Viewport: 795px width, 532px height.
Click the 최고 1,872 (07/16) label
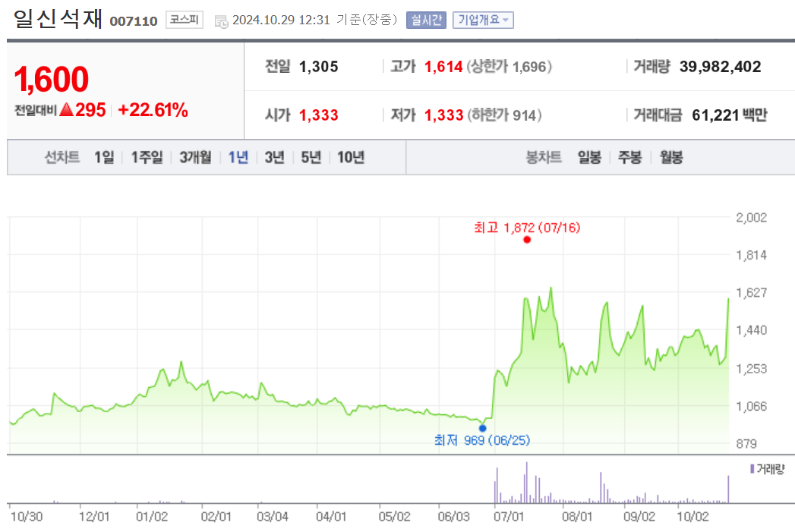click(x=527, y=228)
